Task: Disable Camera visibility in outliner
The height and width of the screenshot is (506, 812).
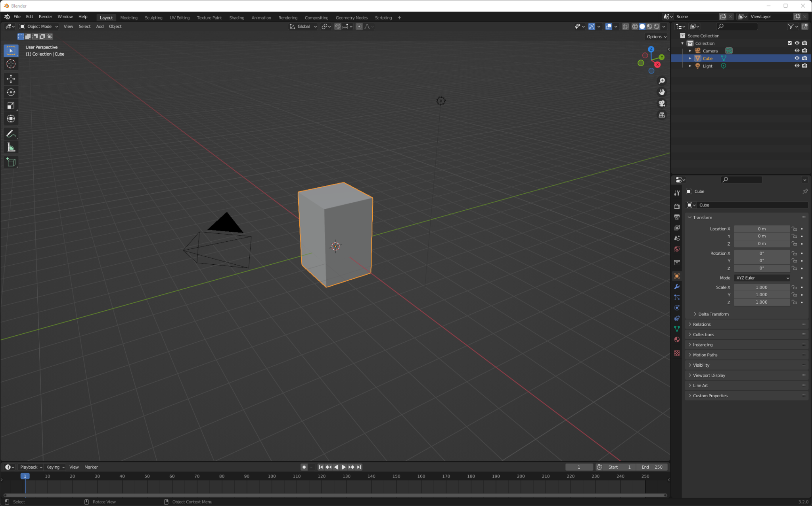Action: point(797,50)
